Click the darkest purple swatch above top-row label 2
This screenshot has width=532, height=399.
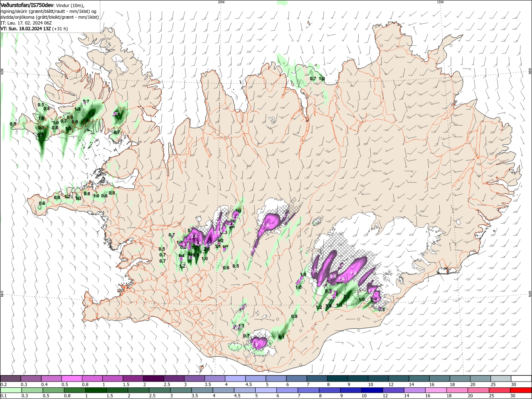(153, 379)
